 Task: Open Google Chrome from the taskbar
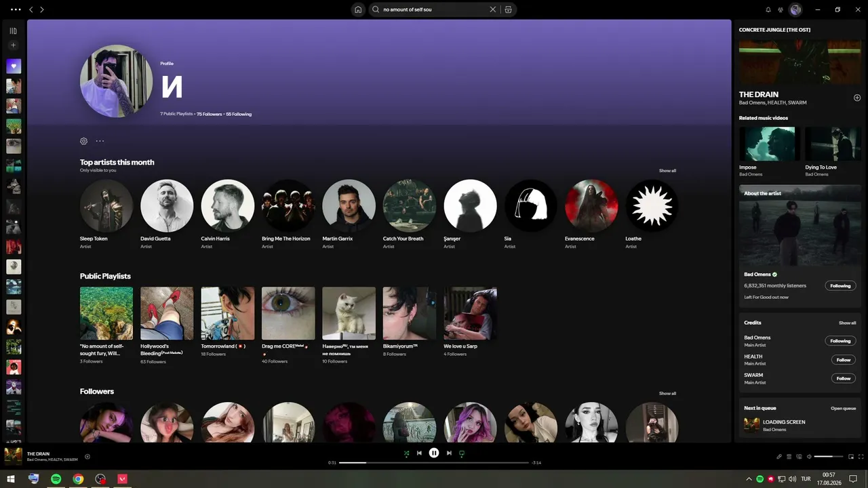[x=78, y=479]
